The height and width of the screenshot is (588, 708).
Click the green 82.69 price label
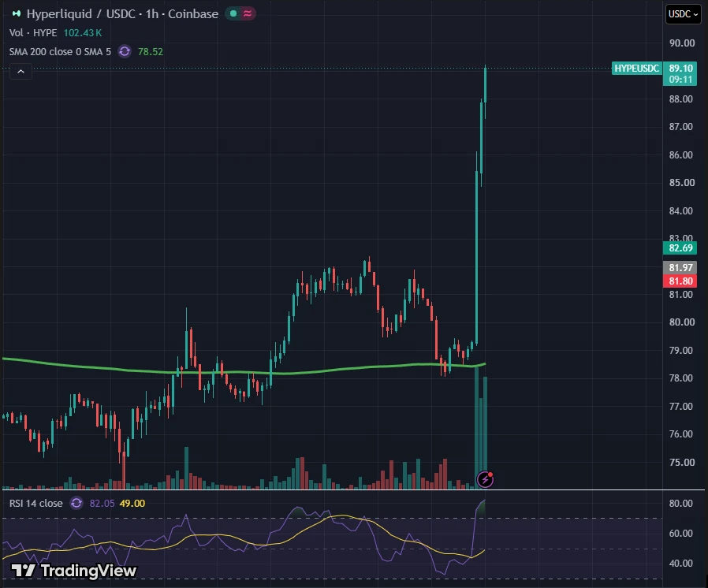(x=680, y=247)
